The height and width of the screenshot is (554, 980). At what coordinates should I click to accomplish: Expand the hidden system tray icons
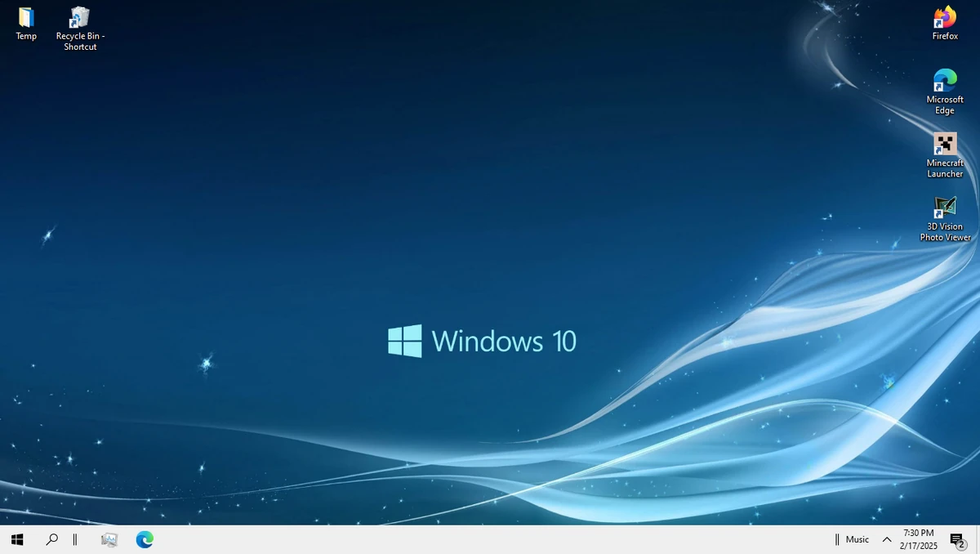(887, 539)
